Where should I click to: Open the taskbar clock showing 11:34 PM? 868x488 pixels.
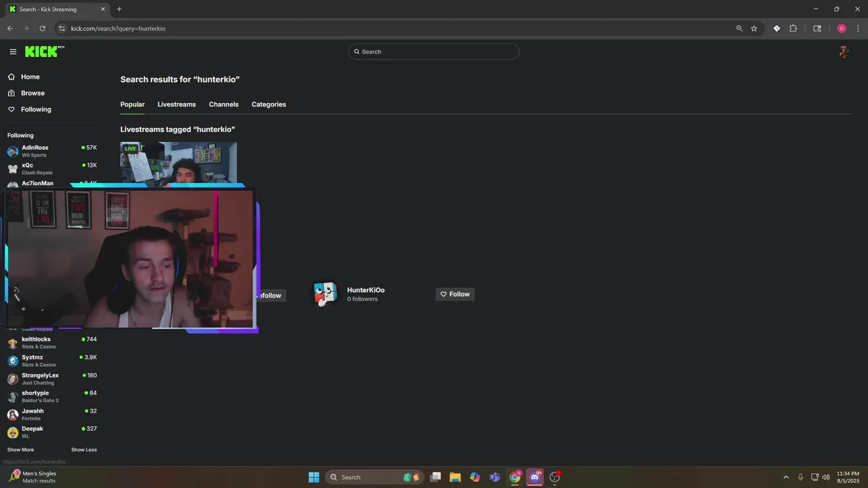[848, 477]
